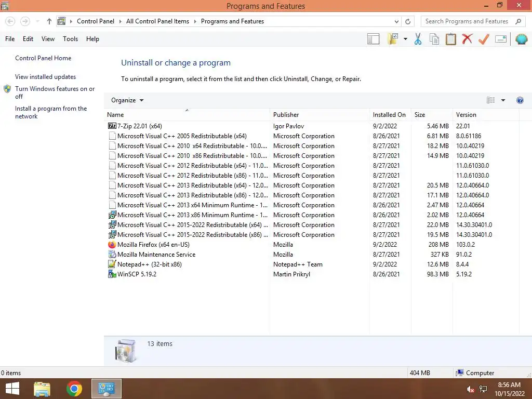
Task: Open Install a program from the network
Action: tap(51, 112)
